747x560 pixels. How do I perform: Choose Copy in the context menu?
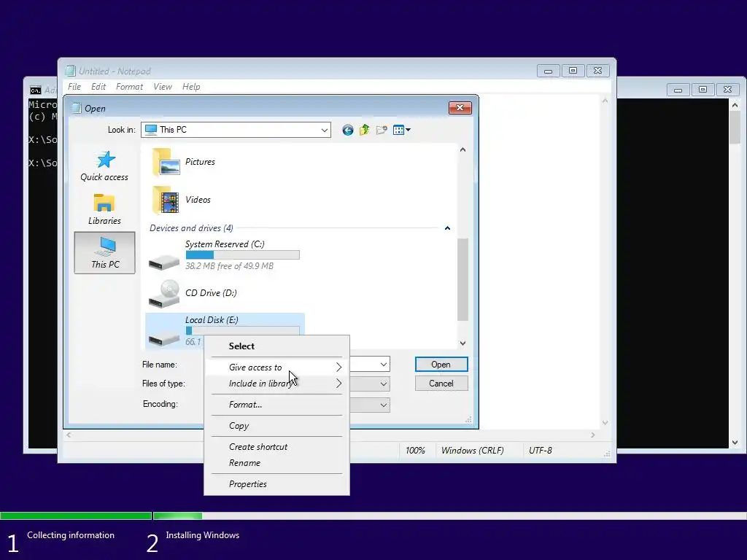[x=276, y=426]
